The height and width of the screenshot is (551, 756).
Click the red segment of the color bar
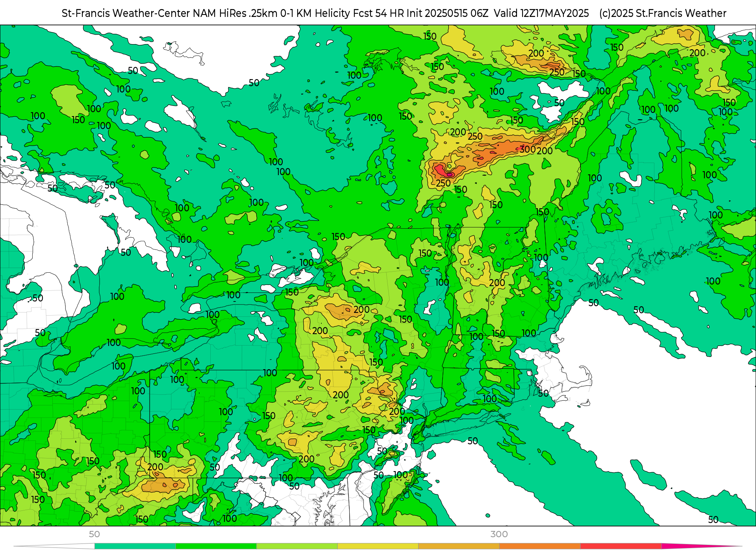(x=621, y=546)
